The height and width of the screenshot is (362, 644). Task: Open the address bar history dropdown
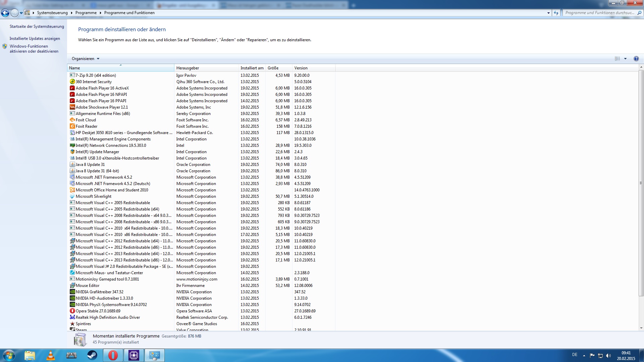point(548,13)
